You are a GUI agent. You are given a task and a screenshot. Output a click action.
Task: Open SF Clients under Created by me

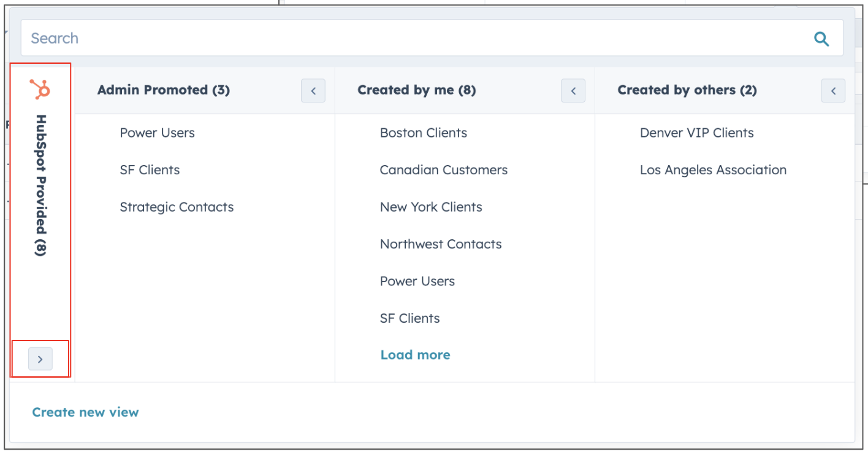coord(410,318)
